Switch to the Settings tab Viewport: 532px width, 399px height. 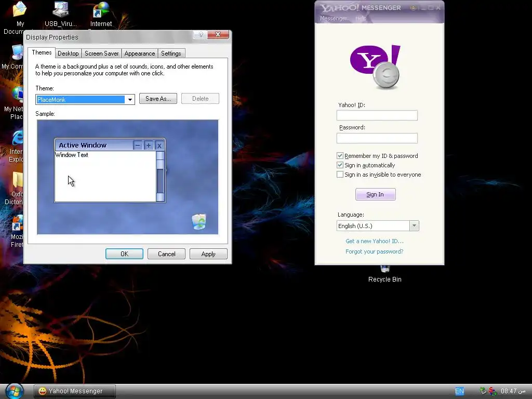click(x=171, y=54)
